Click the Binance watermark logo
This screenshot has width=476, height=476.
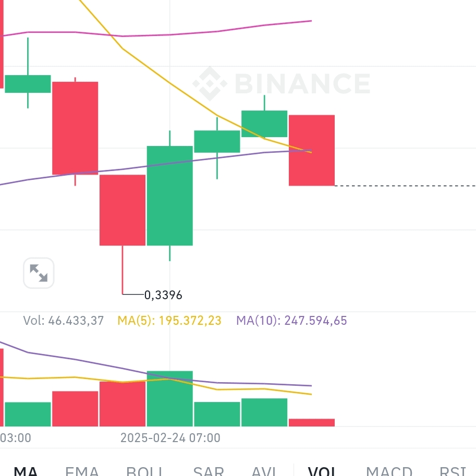282,83
